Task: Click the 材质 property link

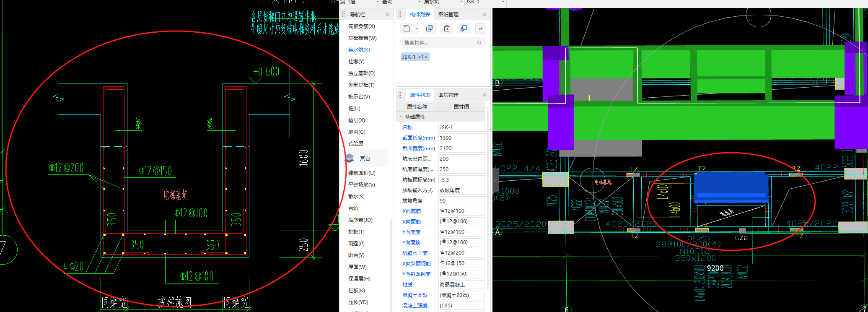Action: pos(407,284)
